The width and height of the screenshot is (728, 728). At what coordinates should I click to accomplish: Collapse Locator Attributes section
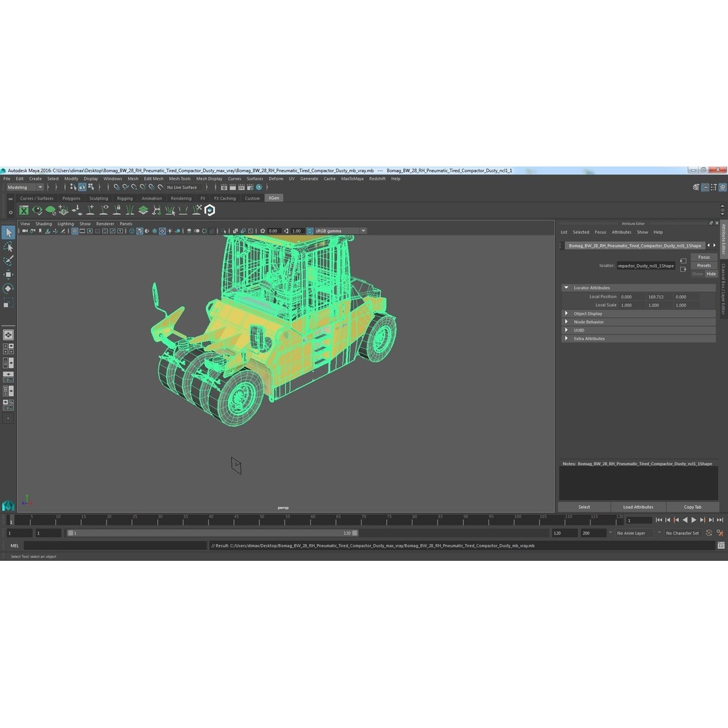coord(566,288)
